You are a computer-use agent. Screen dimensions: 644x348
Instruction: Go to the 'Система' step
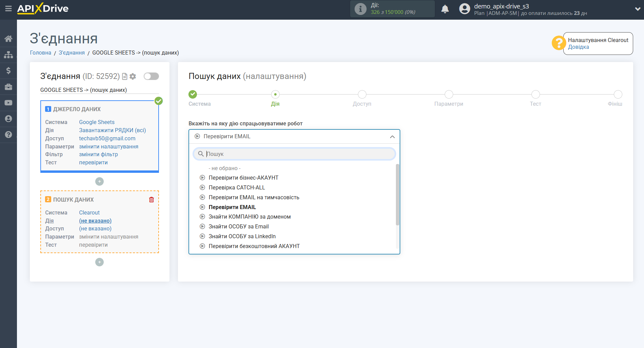[193, 95]
